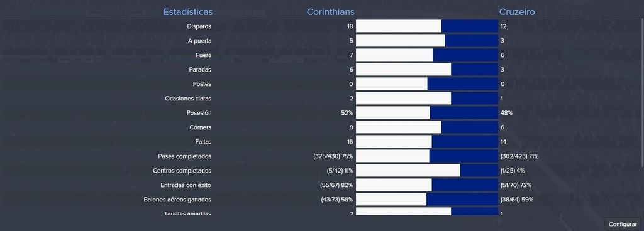Click the Fuera statistic bar
Viewport: 644px width, 231px height.
click(x=427, y=55)
